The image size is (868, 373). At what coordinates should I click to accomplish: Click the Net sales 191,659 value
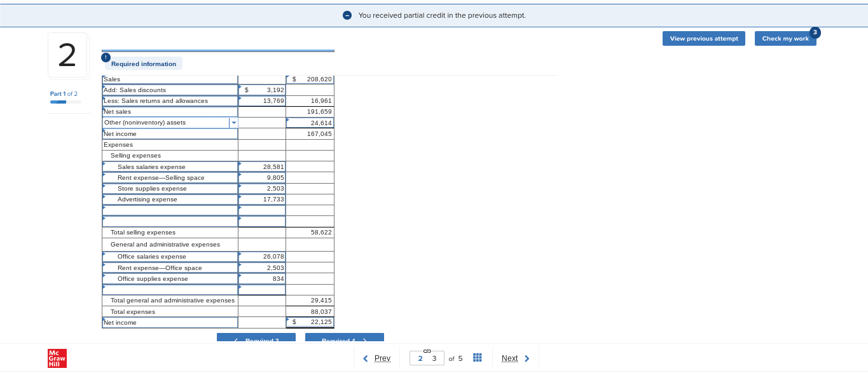click(310, 112)
